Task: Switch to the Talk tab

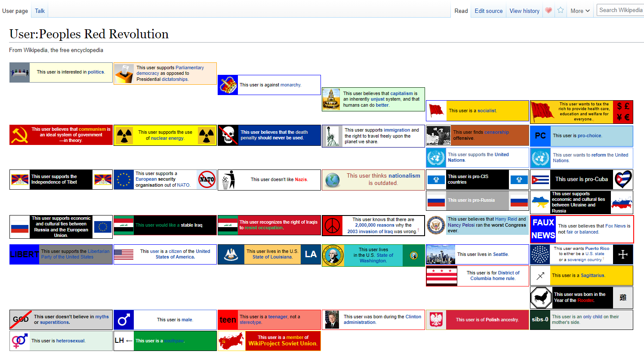Action: pos(40,11)
